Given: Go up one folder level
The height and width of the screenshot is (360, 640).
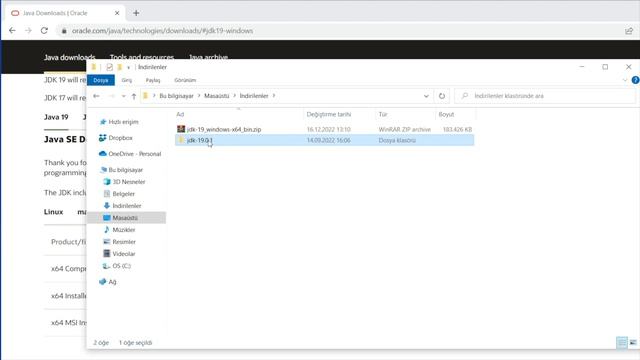Looking at the screenshot, I should [134, 96].
